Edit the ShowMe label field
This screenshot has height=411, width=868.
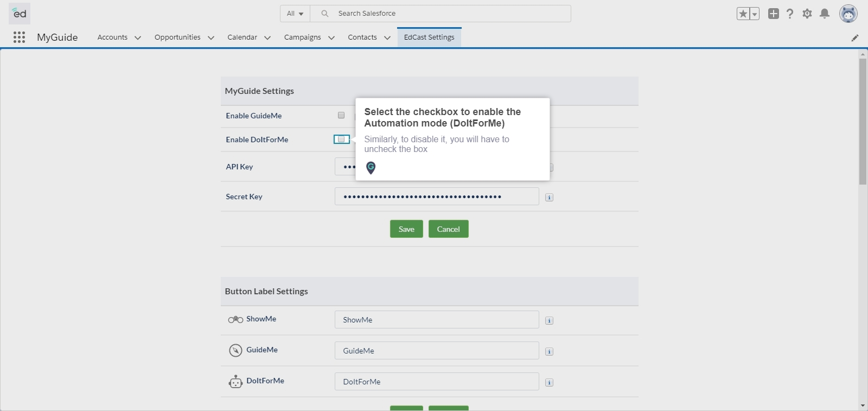437,320
